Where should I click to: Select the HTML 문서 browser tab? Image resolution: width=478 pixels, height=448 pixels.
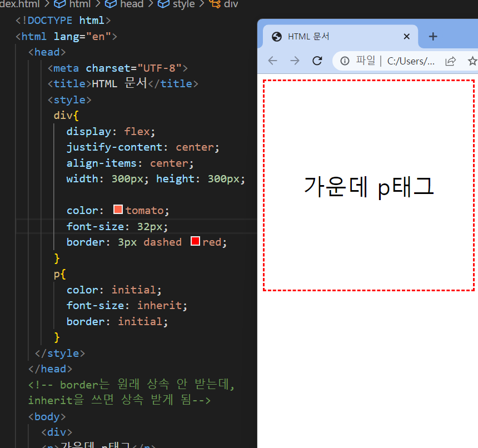click(340, 37)
